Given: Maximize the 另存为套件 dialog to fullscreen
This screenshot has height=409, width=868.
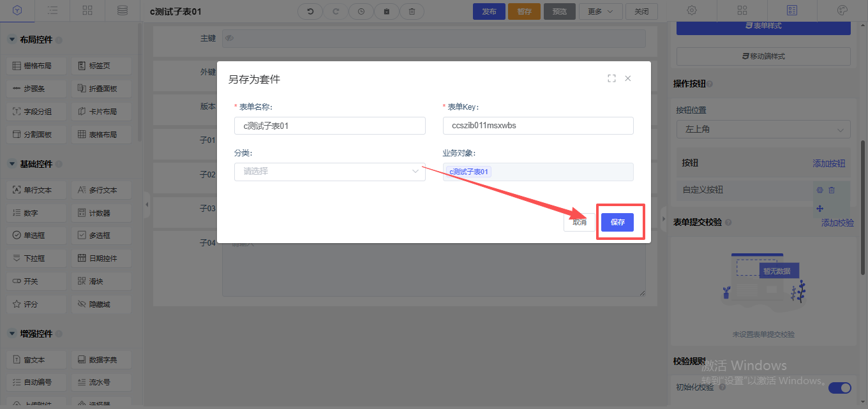Looking at the screenshot, I should click(x=611, y=78).
